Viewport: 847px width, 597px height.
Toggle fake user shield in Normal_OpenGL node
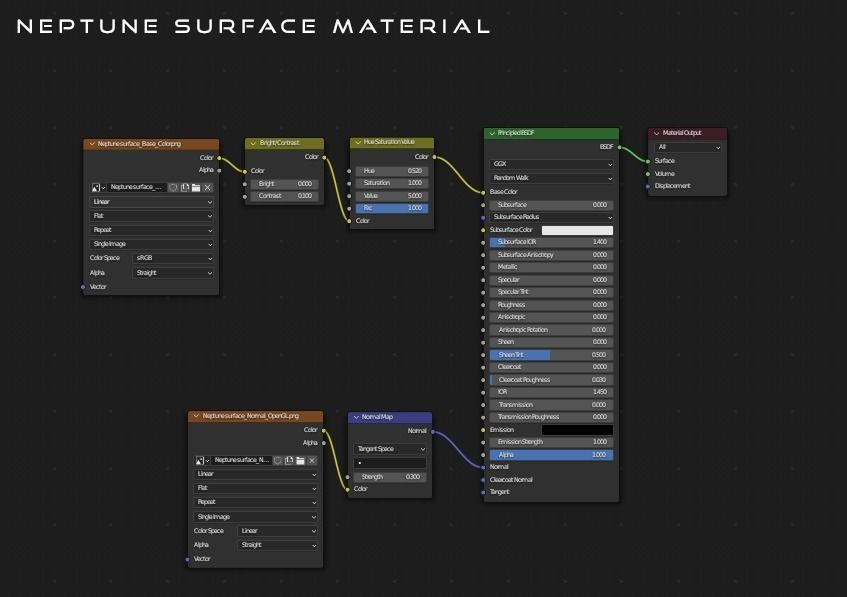[278, 460]
